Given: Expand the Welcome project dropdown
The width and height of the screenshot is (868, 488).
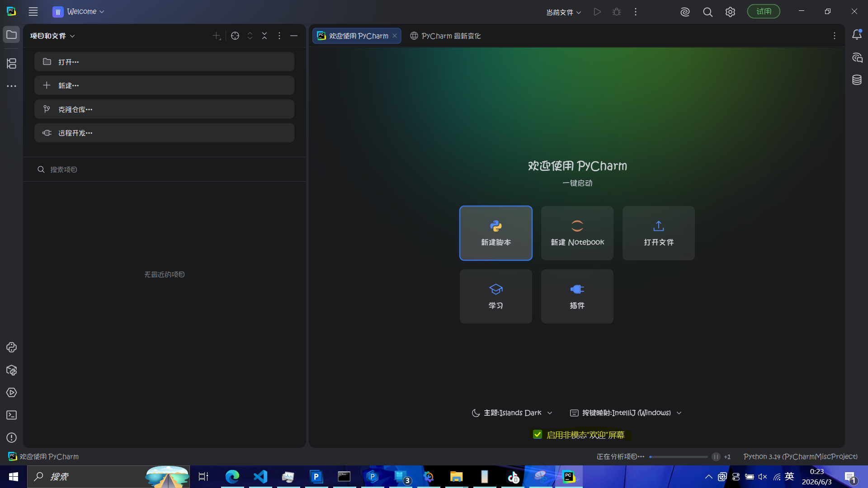Looking at the screenshot, I should [79, 12].
